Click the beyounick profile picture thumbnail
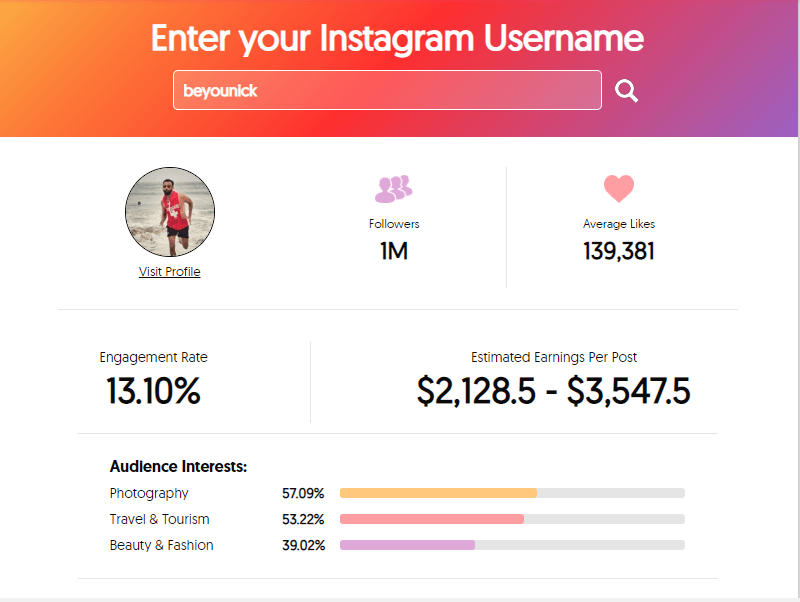Screen dimensions: 800x602 [x=170, y=212]
